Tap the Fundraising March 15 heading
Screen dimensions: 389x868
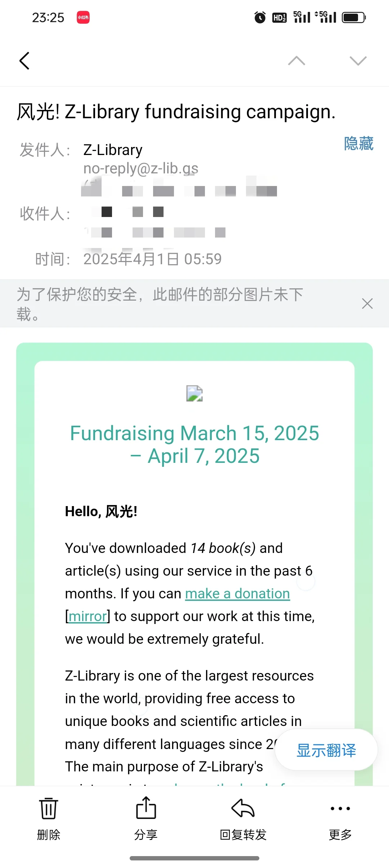point(194,444)
